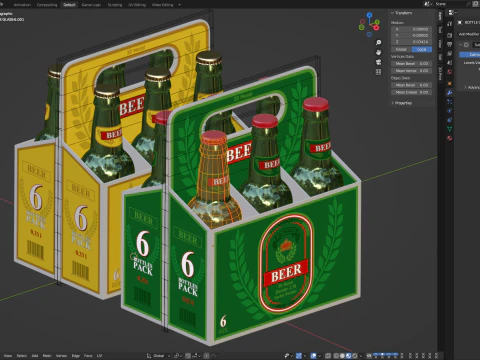Screen dimensions: 480x360
Task: Open the View Layer properties tab icon
Action: tap(450, 53)
